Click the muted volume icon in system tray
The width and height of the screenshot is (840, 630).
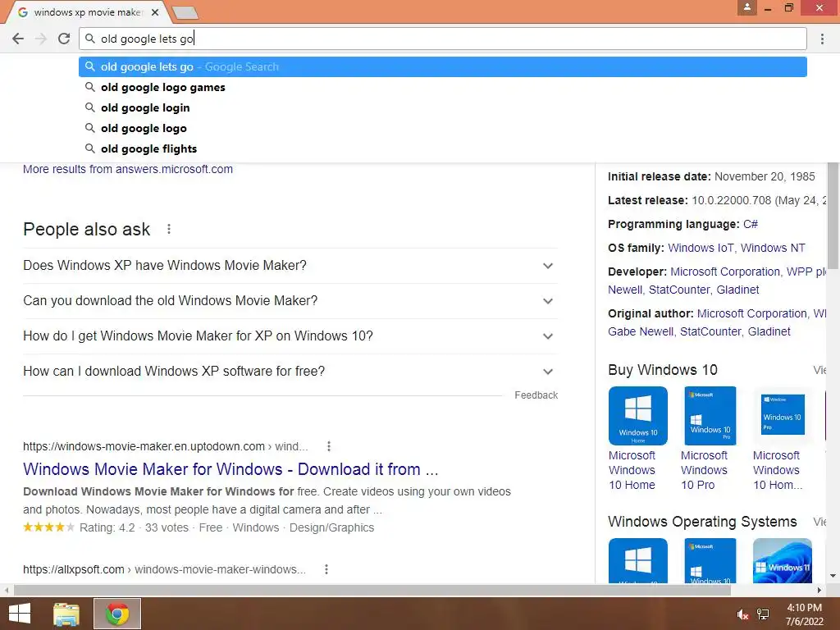(x=742, y=614)
